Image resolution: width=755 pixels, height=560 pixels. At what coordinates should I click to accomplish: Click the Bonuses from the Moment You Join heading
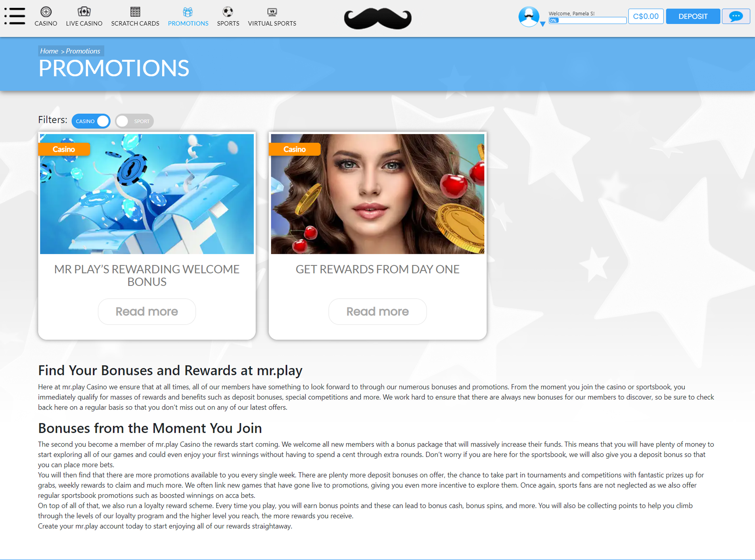pyautogui.click(x=150, y=428)
